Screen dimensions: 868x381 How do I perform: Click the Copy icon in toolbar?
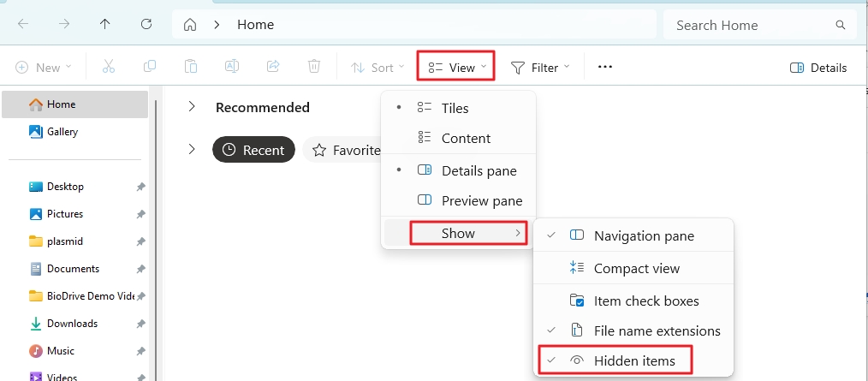150,67
